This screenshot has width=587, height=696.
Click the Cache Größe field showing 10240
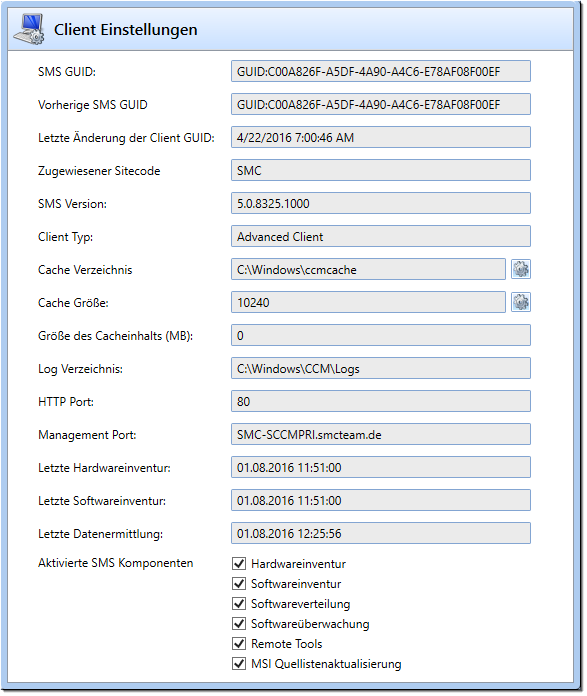click(x=368, y=302)
